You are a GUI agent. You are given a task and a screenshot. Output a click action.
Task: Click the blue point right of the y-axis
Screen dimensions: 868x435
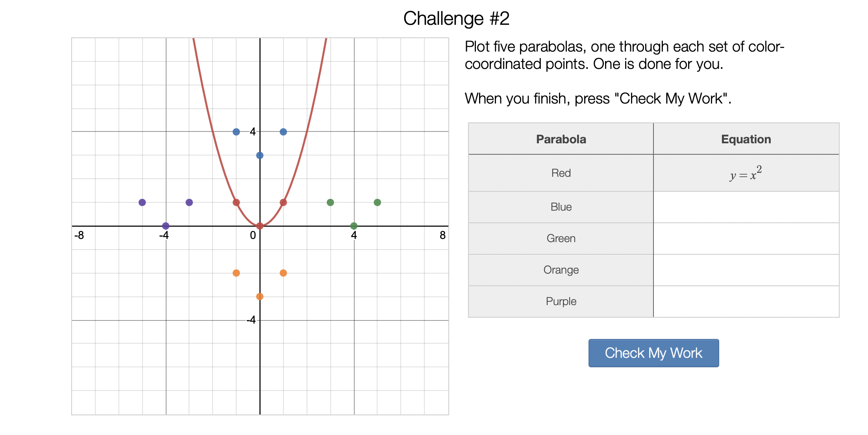click(x=283, y=132)
